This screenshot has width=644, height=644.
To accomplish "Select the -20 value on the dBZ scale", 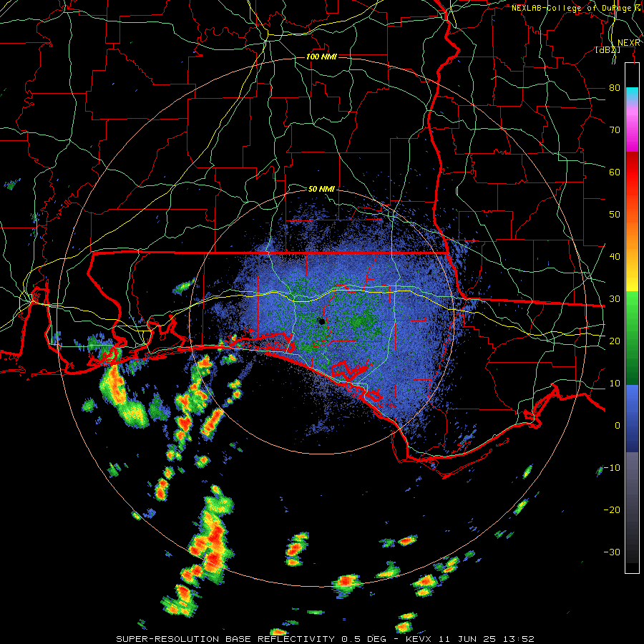I will 612,509.
